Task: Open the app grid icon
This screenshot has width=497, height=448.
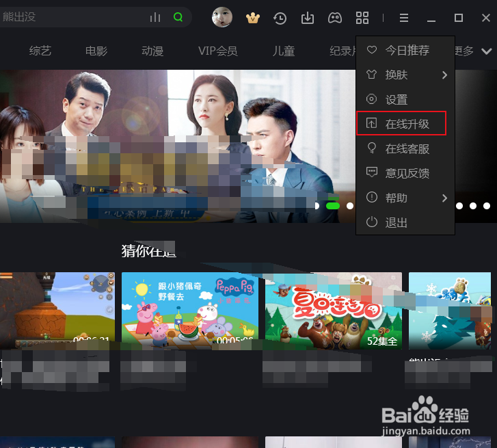Action: (x=362, y=18)
